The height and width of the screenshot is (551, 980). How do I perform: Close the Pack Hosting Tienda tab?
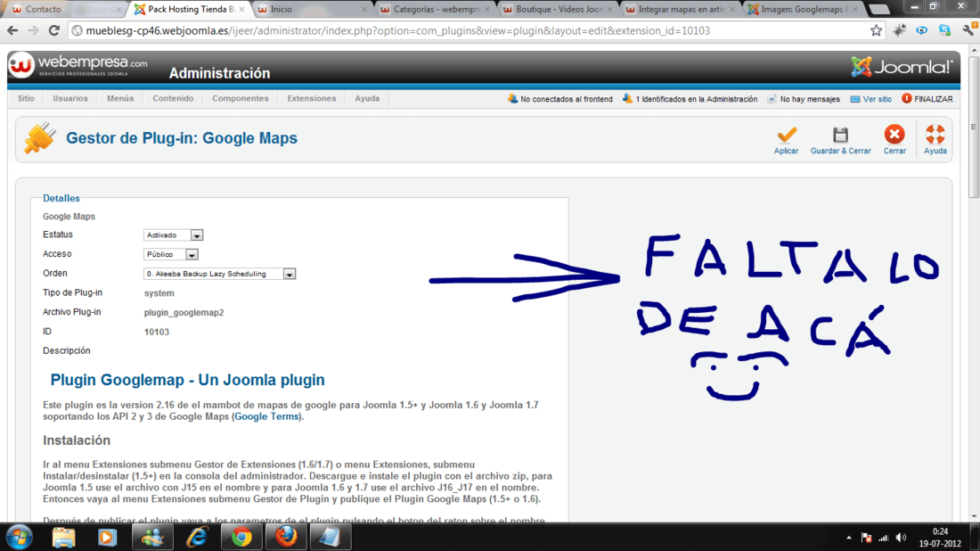coord(241,10)
